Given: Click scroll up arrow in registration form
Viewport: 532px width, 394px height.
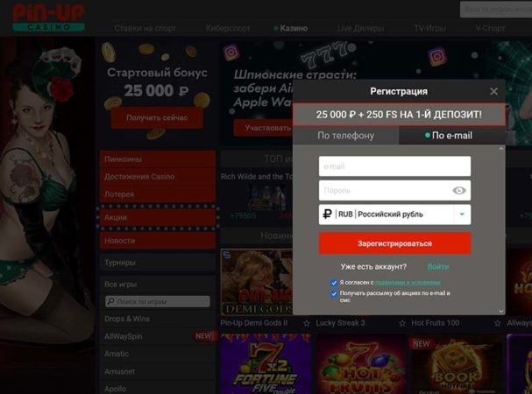Looking at the screenshot, I should [x=501, y=149].
